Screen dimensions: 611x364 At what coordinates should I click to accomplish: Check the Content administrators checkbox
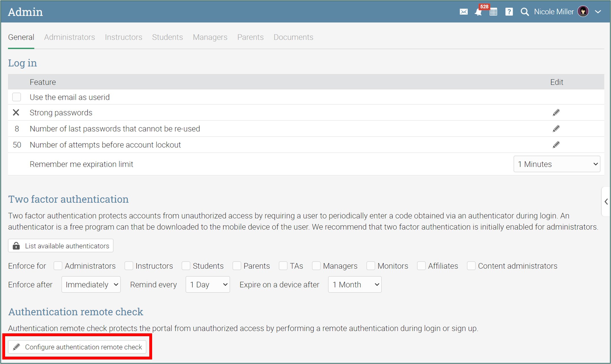click(x=471, y=266)
